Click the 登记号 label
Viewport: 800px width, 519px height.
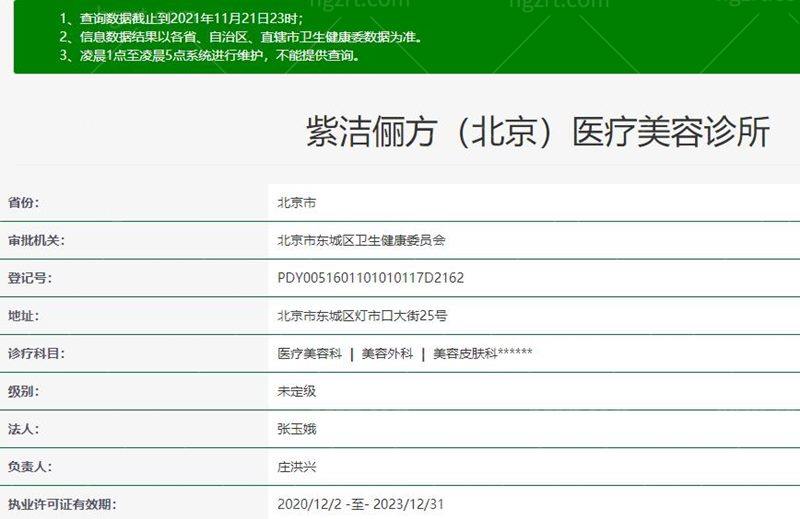tap(30, 278)
